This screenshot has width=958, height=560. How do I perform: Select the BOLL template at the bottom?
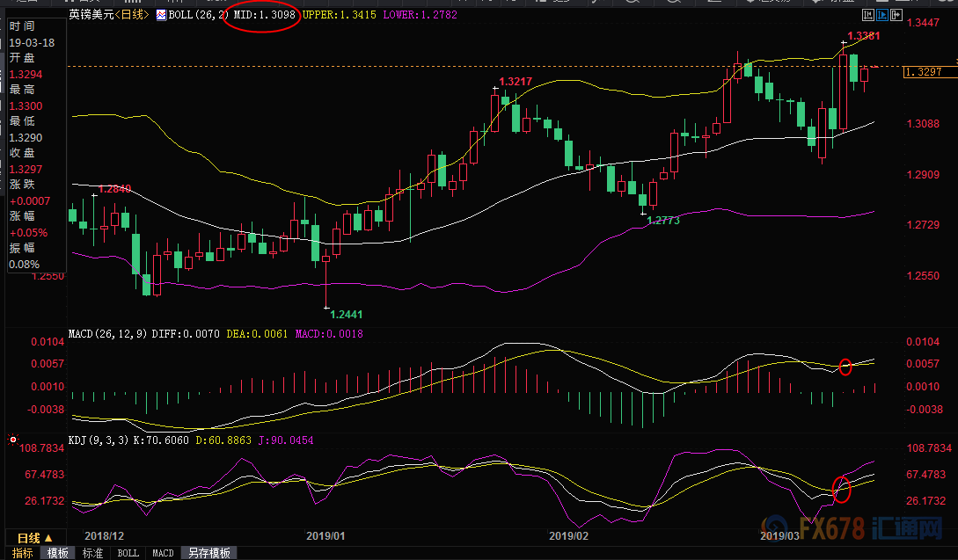click(x=128, y=553)
